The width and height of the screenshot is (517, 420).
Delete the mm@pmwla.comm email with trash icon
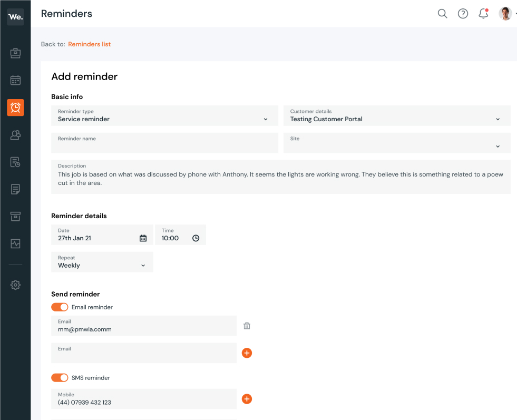247,326
